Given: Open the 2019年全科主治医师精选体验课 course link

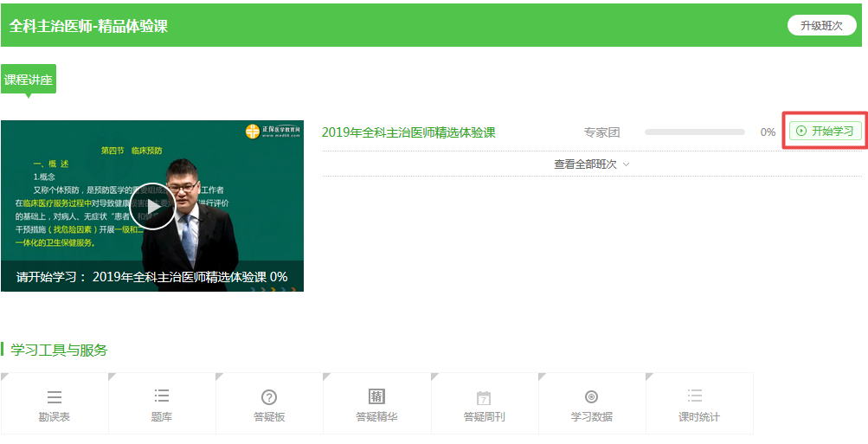Looking at the screenshot, I should tap(408, 132).
